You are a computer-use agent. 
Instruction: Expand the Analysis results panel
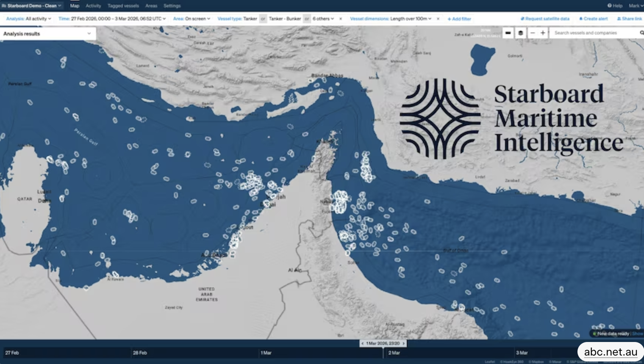click(48, 33)
